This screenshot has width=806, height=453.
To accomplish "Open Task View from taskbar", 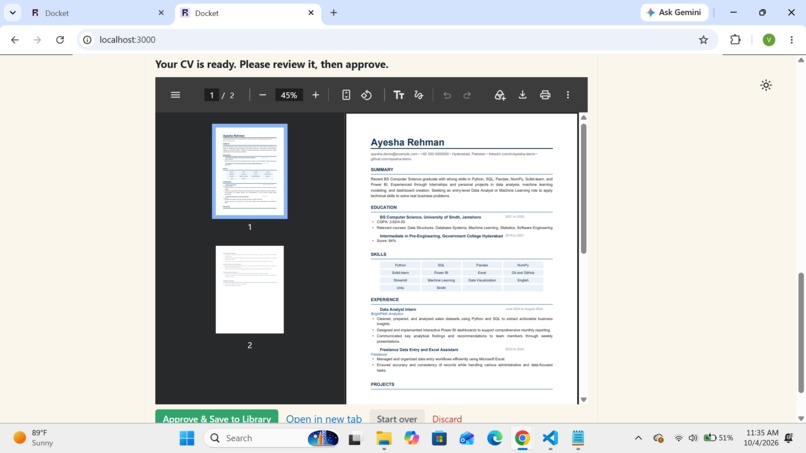I will (x=355, y=439).
